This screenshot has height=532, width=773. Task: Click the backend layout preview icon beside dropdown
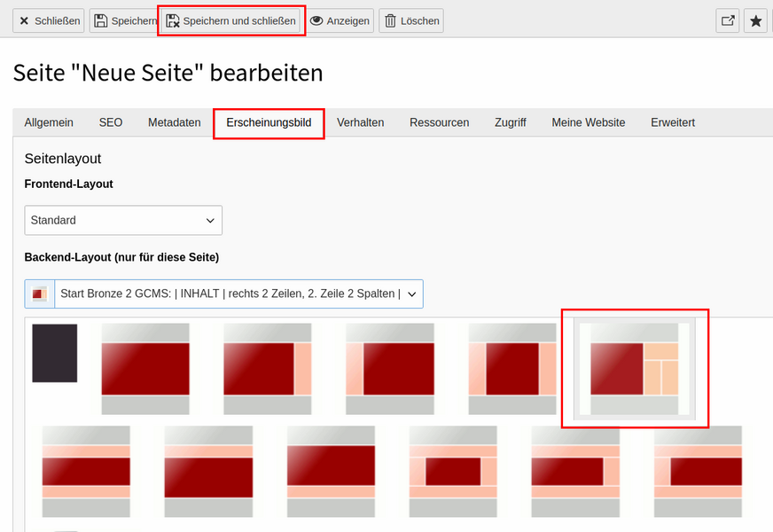(x=39, y=293)
